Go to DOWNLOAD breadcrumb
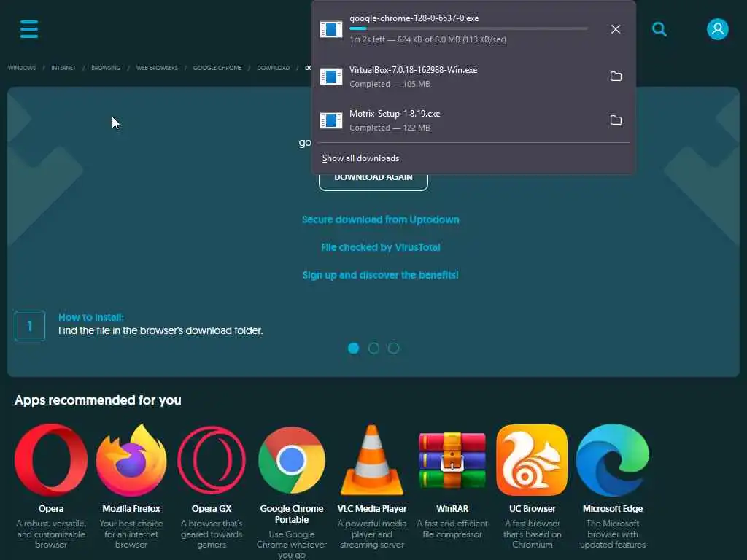The height and width of the screenshot is (560, 747). [273, 68]
